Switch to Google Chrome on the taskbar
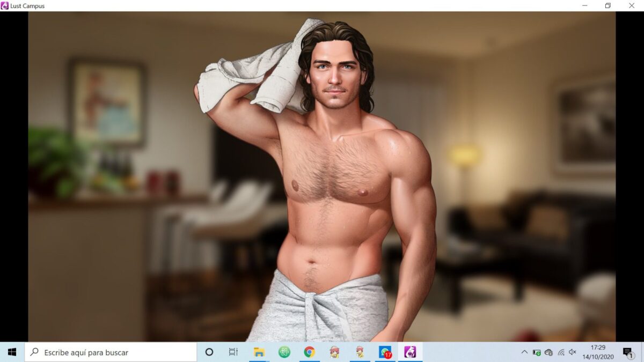Image resolution: width=644 pixels, height=362 pixels. click(309, 352)
